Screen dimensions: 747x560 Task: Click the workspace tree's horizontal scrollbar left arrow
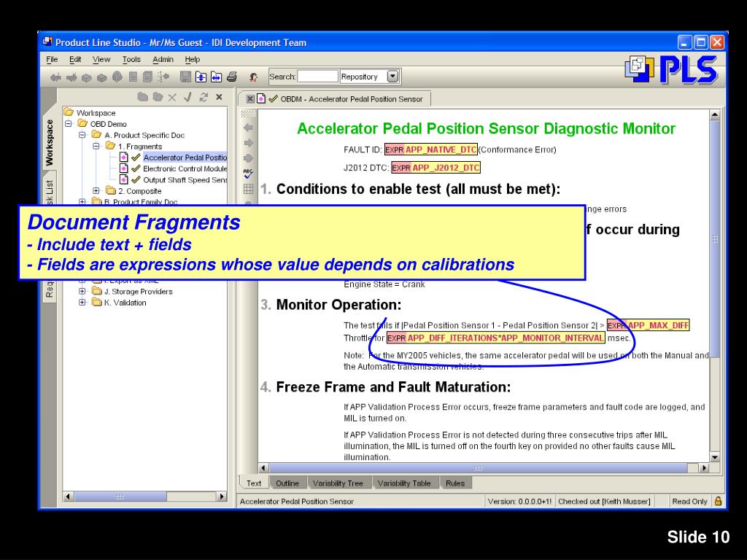click(69, 497)
